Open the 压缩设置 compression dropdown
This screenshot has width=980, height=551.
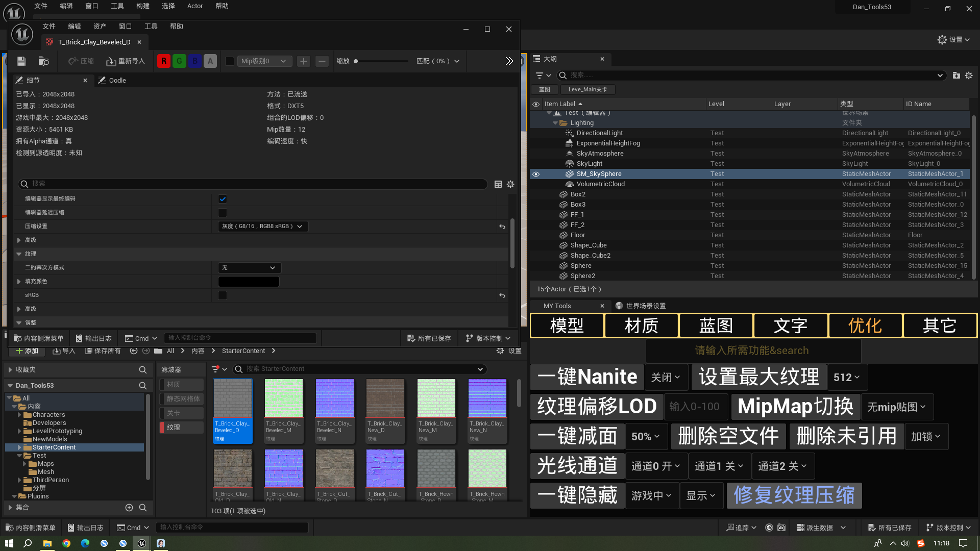pyautogui.click(x=263, y=227)
